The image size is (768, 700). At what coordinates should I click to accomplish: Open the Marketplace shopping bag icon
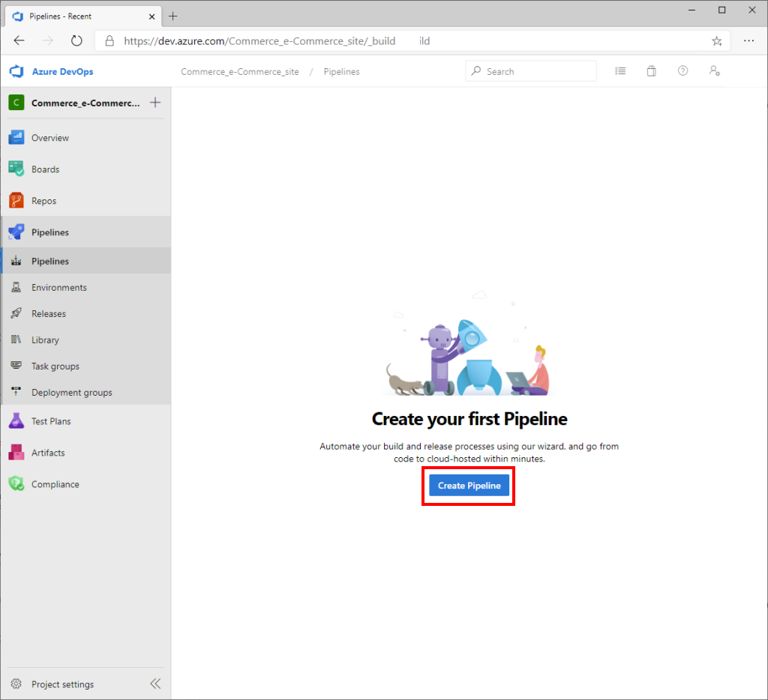tap(651, 70)
